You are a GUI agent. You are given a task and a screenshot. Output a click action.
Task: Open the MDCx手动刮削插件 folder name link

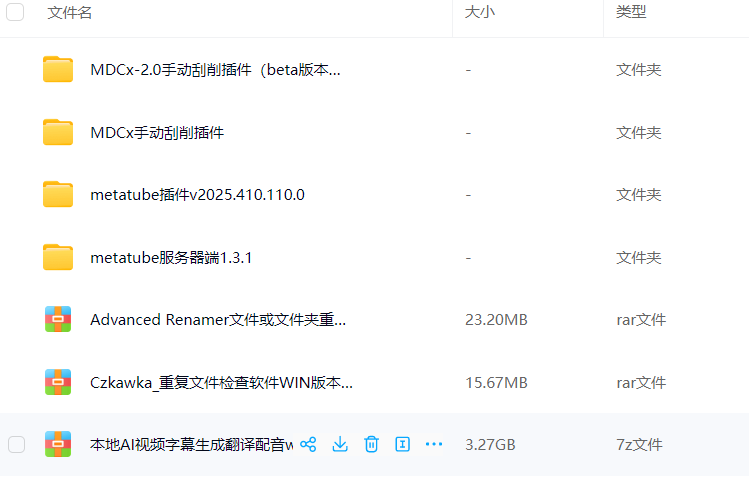click(x=157, y=132)
